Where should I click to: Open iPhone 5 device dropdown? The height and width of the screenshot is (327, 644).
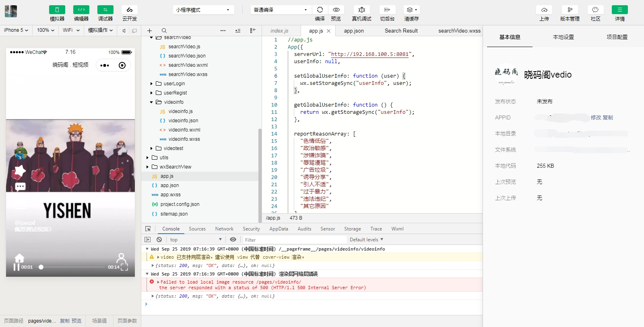(16, 30)
